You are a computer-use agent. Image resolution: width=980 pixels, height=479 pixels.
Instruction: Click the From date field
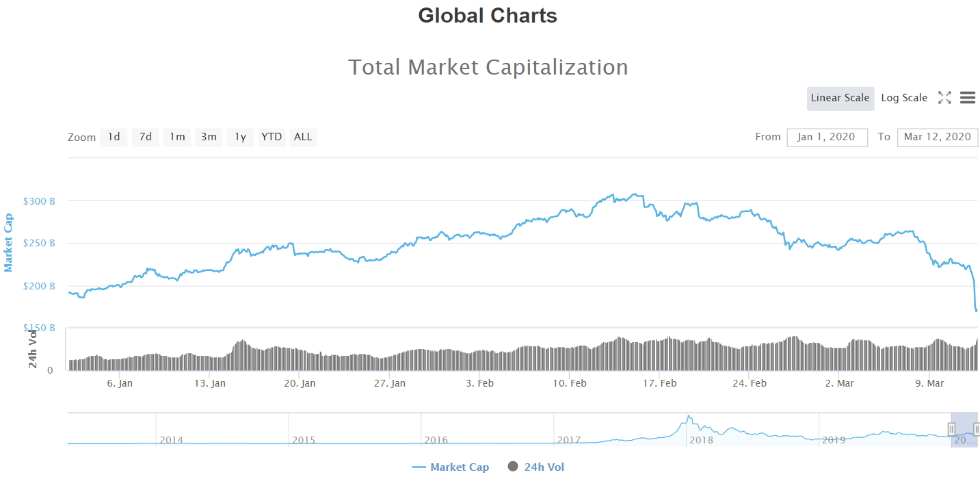tap(827, 137)
